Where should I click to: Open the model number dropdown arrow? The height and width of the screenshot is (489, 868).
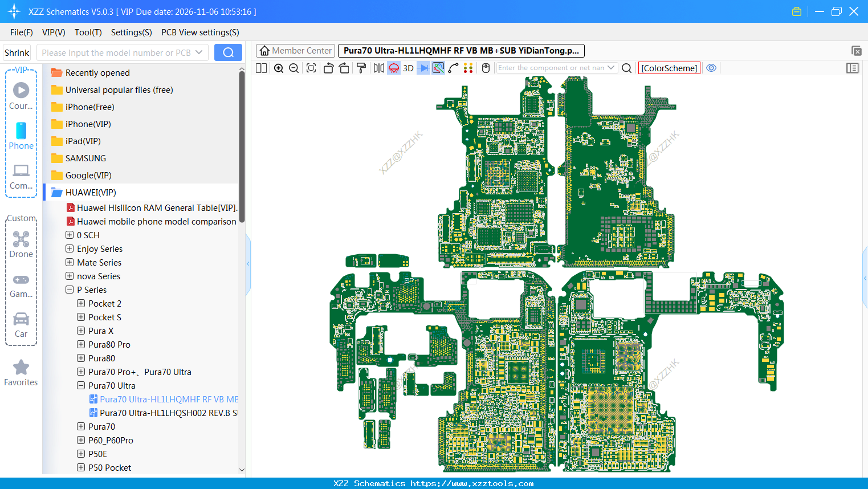[x=199, y=52]
